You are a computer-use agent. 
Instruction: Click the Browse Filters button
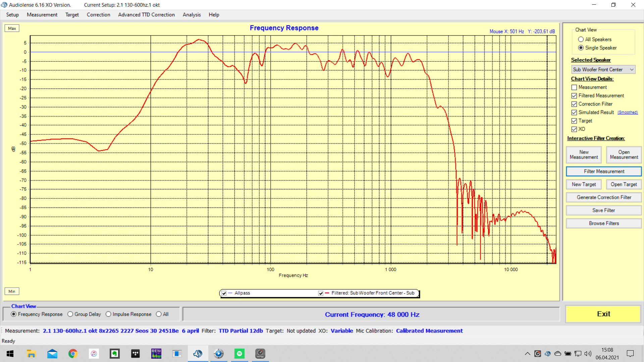[604, 224]
